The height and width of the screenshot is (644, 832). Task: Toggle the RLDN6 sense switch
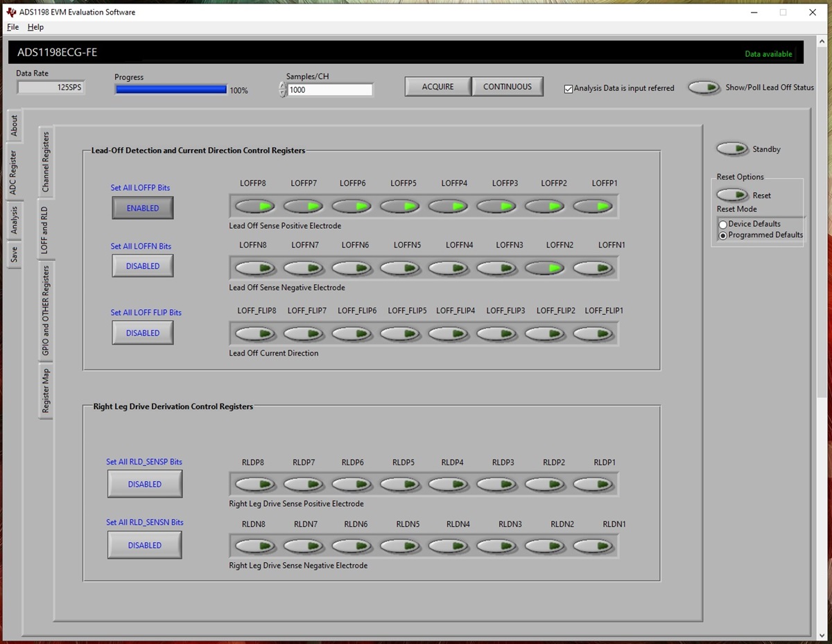(x=352, y=546)
